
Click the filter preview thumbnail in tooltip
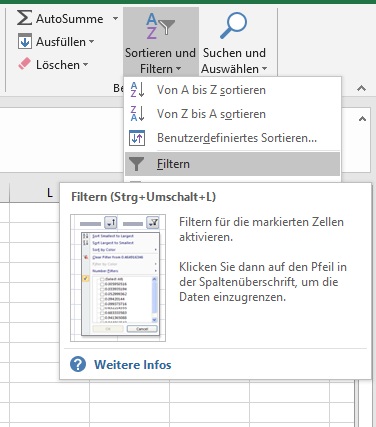pyautogui.click(x=118, y=278)
